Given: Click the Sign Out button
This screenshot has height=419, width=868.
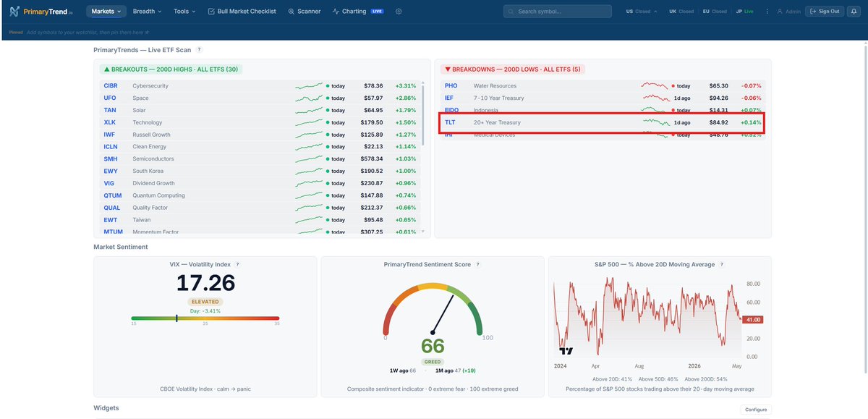Looking at the screenshot, I should pyautogui.click(x=825, y=12).
